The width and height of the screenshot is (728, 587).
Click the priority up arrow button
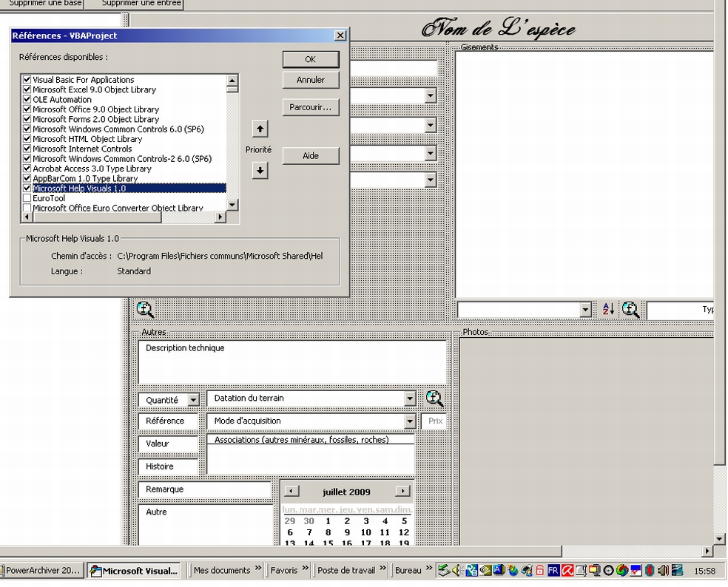coord(260,129)
